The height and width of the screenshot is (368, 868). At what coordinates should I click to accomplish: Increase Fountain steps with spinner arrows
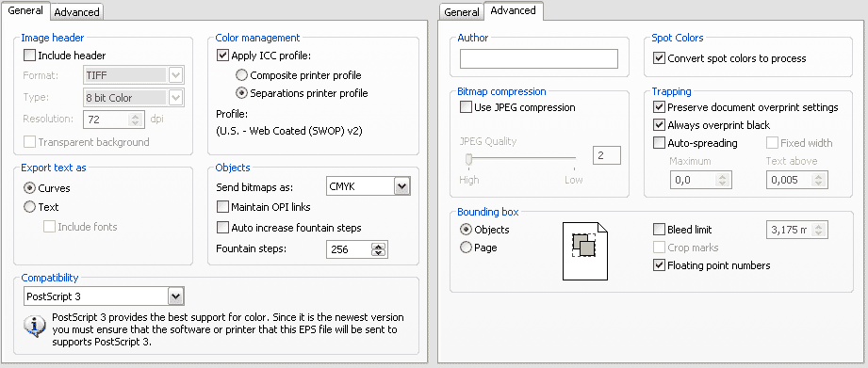(x=378, y=247)
